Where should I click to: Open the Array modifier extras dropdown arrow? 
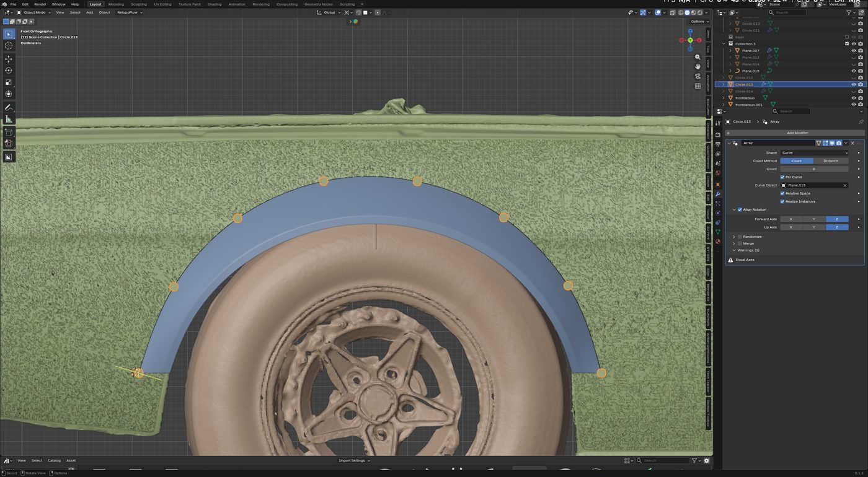click(846, 143)
